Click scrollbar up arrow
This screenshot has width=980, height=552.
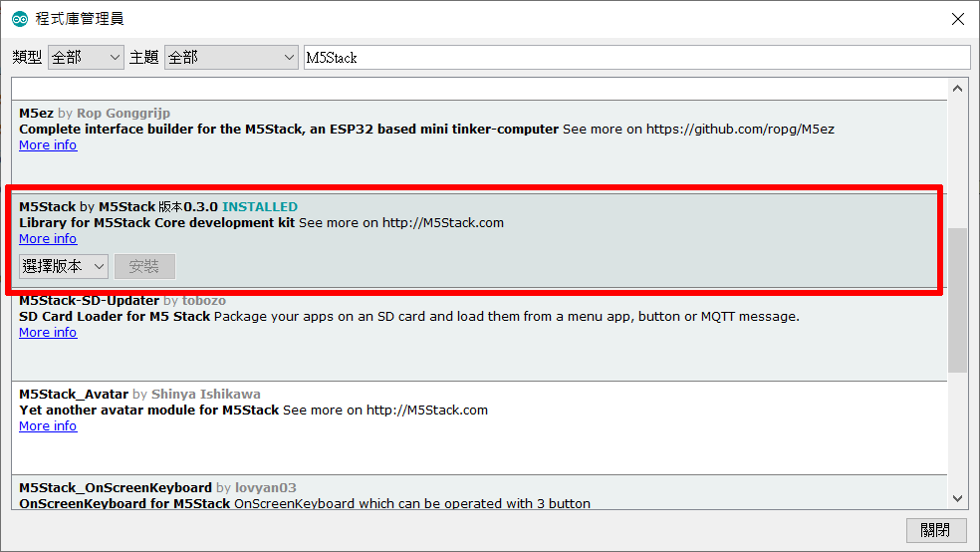(x=957, y=89)
